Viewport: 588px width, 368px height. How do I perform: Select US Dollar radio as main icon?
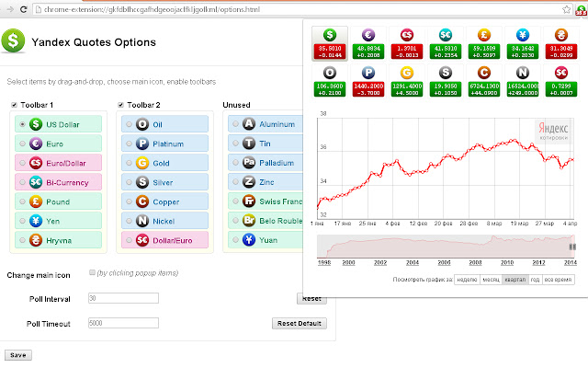pyautogui.click(x=22, y=124)
